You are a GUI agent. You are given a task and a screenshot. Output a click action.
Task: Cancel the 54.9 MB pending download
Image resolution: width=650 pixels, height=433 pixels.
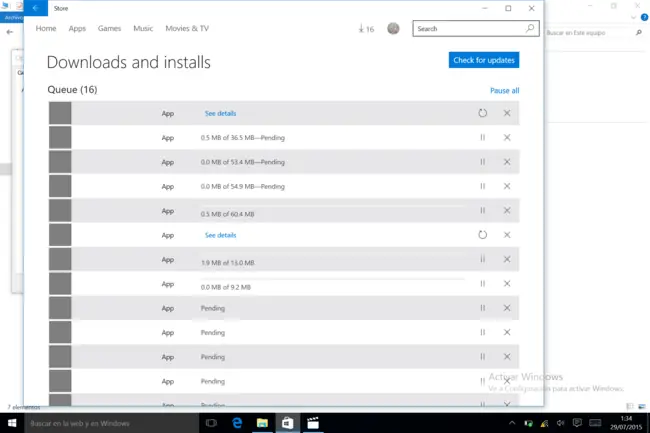507,186
